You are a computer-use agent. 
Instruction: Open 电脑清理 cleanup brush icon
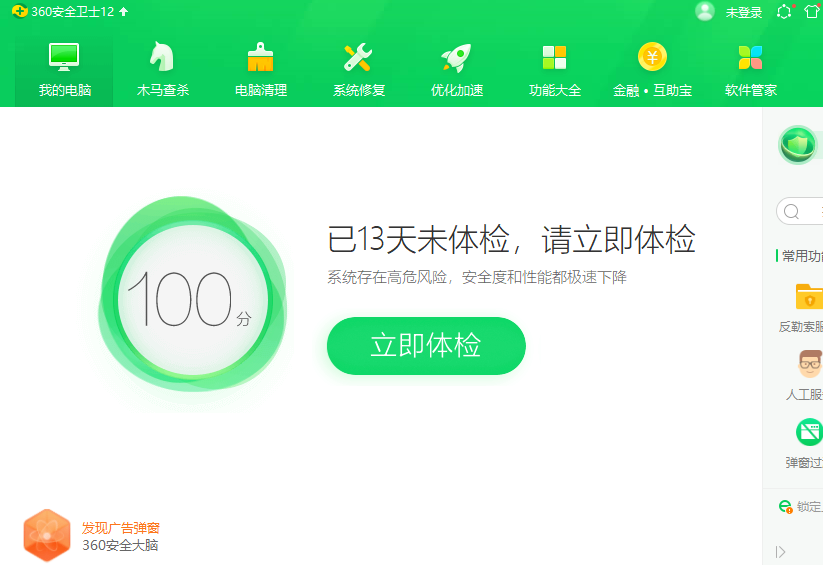click(x=260, y=58)
